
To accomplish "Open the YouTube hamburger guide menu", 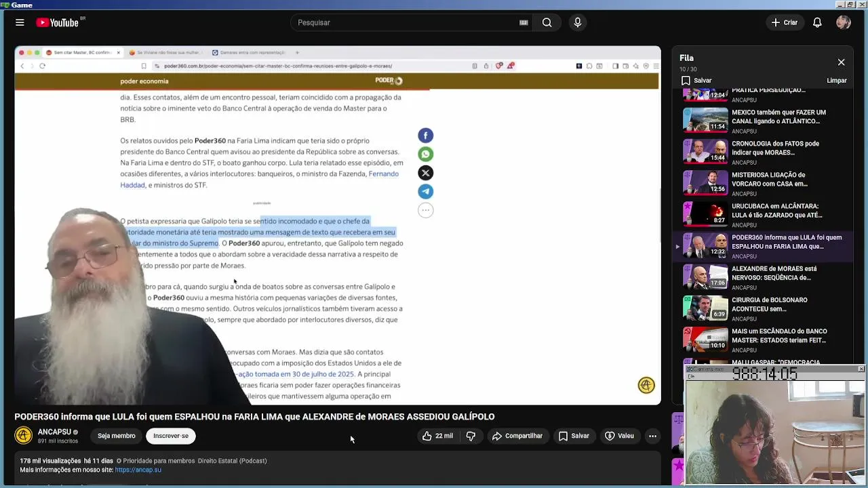I will pos(20,22).
